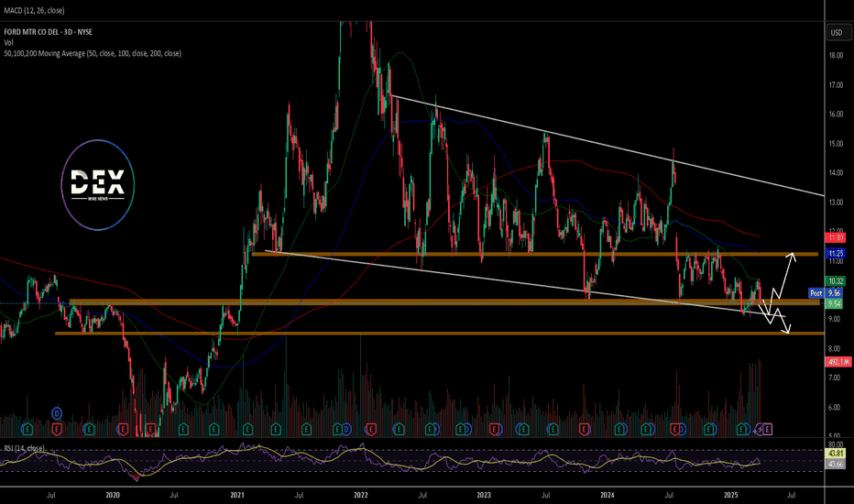Viewport: 854px width, 504px height.
Task: Click the Jul label after 2025
Action: [792, 495]
